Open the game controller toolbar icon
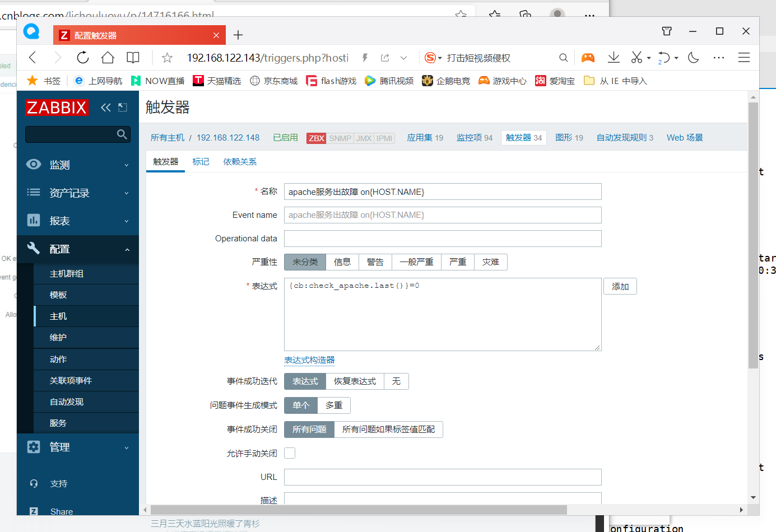The width and height of the screenshot is (776, 532). (x=588, y=58)
